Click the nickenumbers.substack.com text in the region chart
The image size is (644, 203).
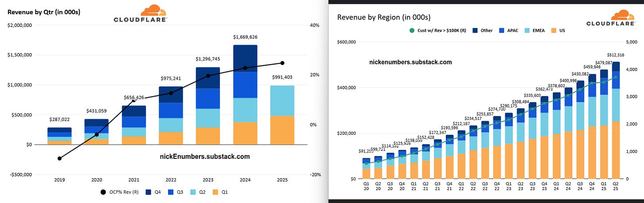click(410, 62)
